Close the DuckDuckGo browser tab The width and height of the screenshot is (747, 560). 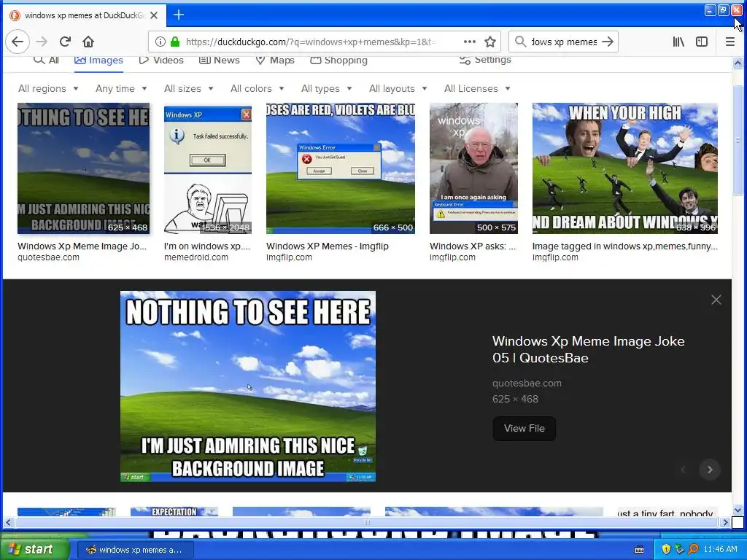click(154, 15)
